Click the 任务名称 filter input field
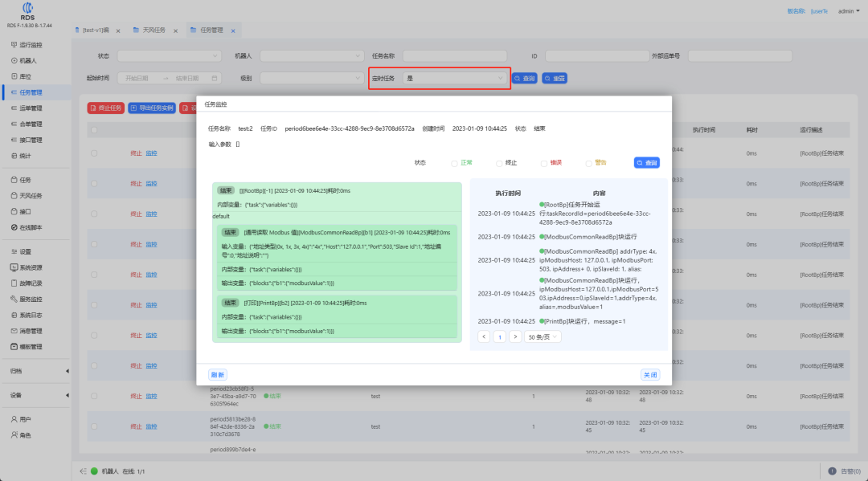Image resolution: width=868 pixels, height=481 pixels. point(455,56)
